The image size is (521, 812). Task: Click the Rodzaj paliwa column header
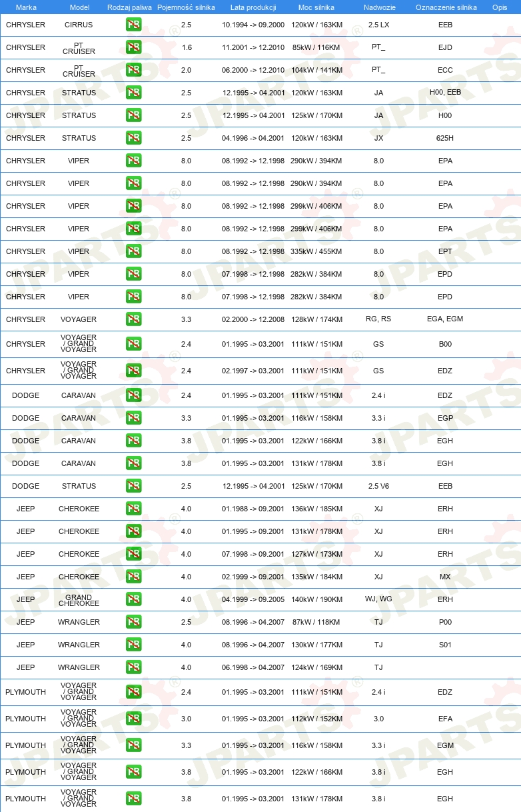(129, 7)
